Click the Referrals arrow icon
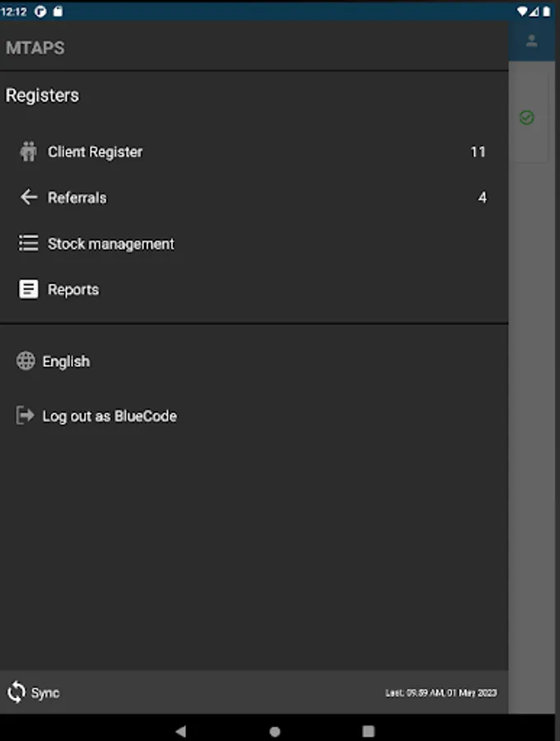Image resolution: width=560 pixels, height=741 pixels. (x=29, y=198)
